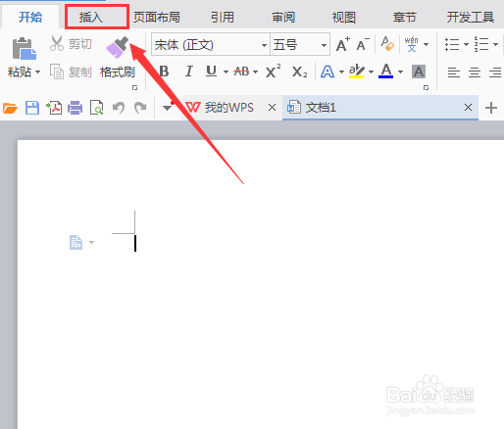Export to PDF icon

click(54, 108)
